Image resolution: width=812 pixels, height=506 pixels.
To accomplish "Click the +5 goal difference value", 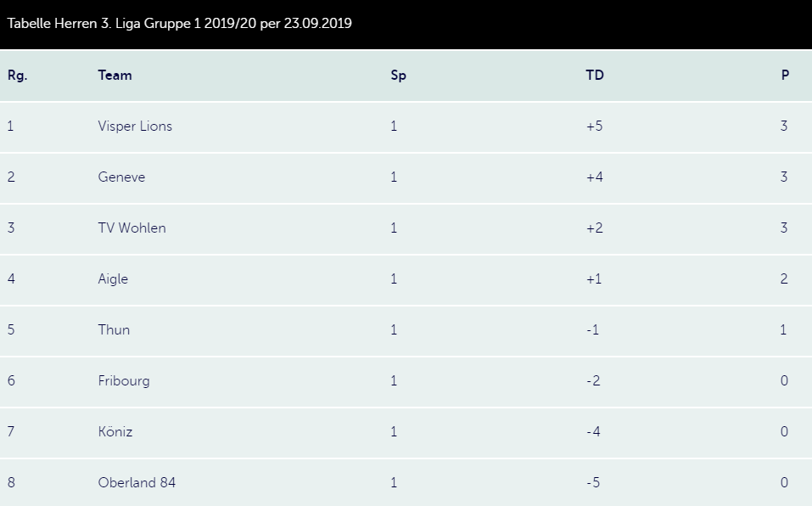I will point(594,127).
